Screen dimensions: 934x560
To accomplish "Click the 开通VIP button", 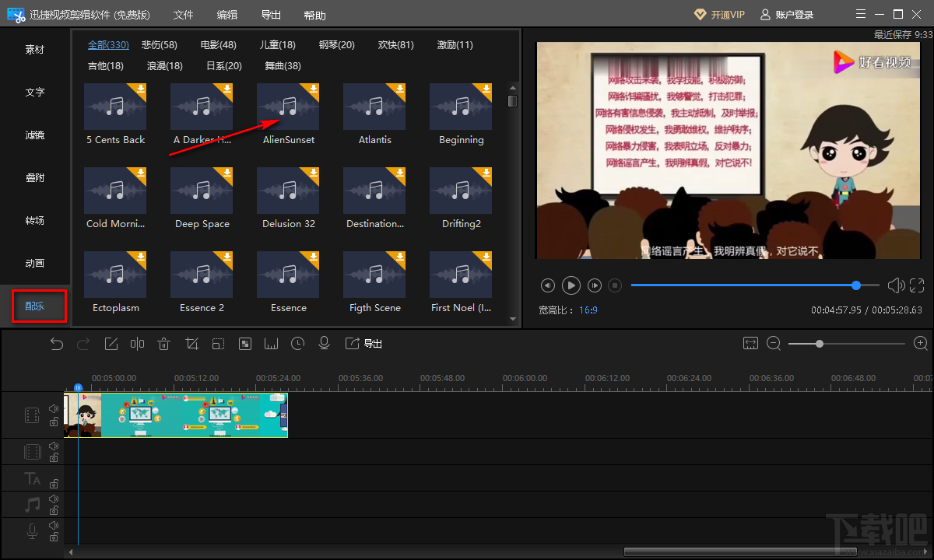I will pos(719,15).
